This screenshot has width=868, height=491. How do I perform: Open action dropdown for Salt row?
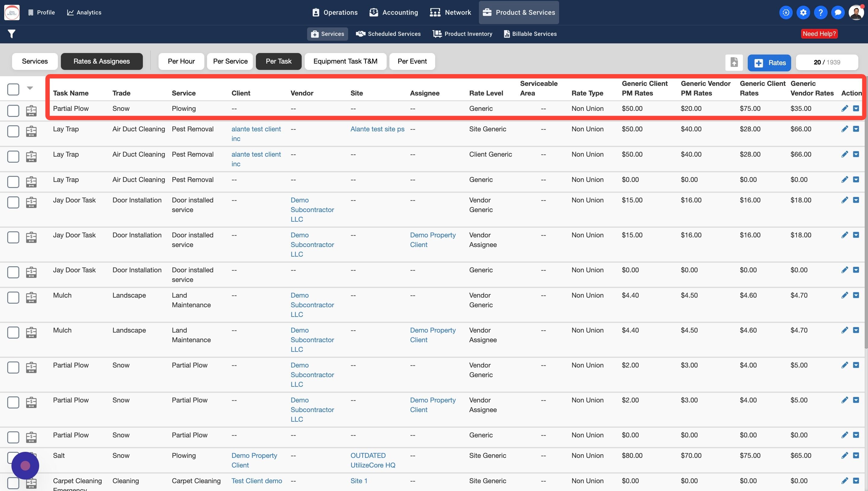pyautogui.click(x=856, y=455)
